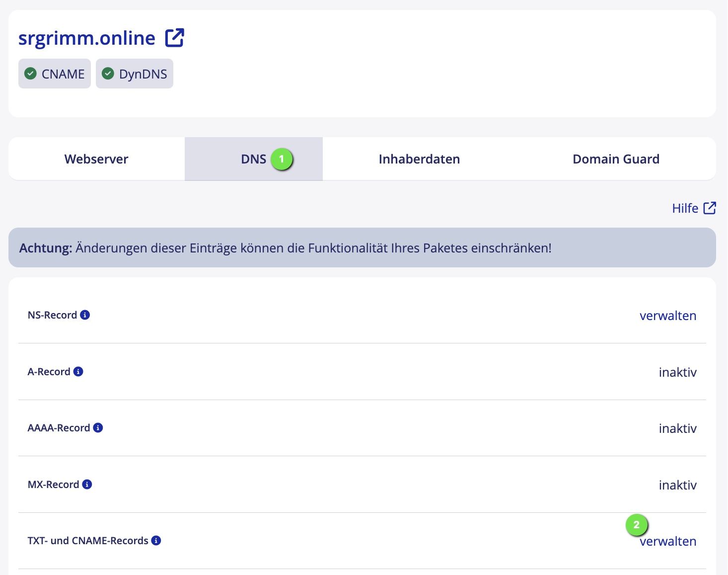This screenshot has height=575, width=728.
Task: Click verwalten for TXT- und CNAME-Records
Action: [x=667, y=541]
